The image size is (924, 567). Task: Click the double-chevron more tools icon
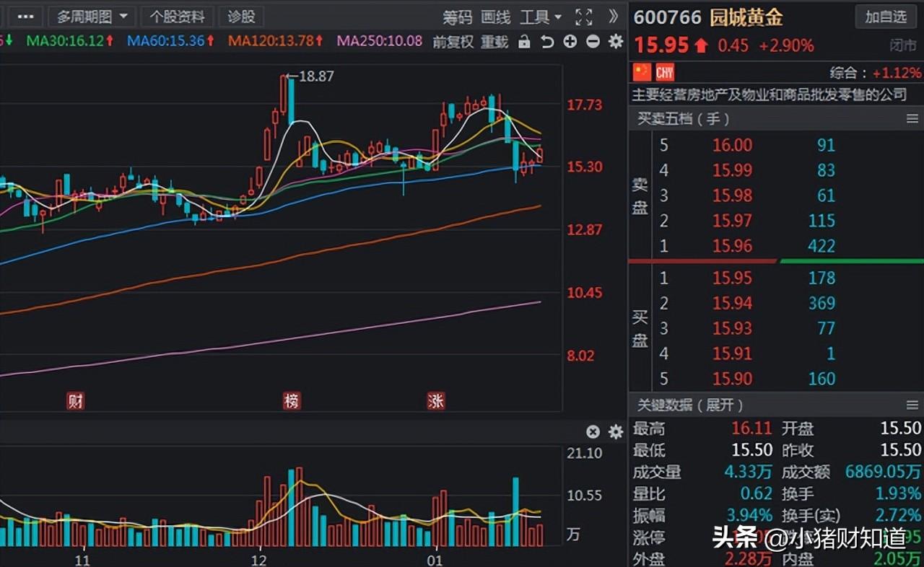click(613, 17)
